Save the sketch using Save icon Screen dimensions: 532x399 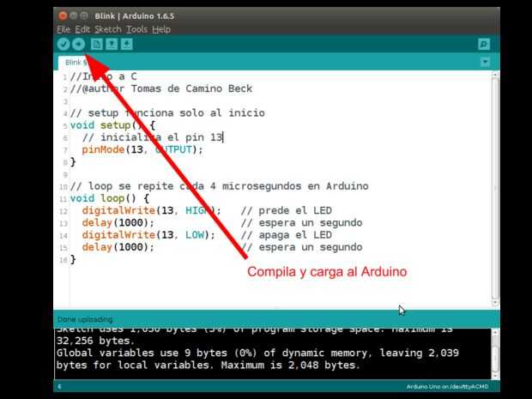click(127, 44)
